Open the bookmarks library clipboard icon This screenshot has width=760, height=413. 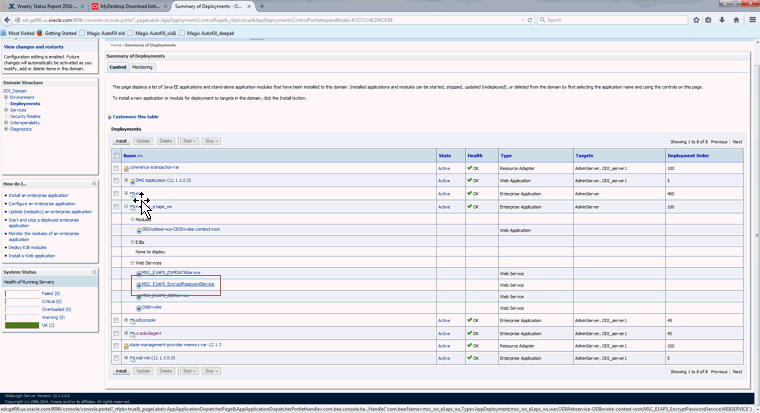click(708, 20)
